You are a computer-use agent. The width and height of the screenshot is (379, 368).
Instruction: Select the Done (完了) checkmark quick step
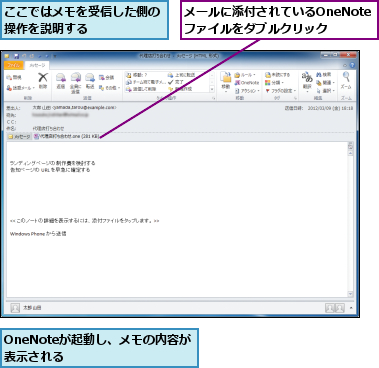pyautogui.click(x=176, y=82)
